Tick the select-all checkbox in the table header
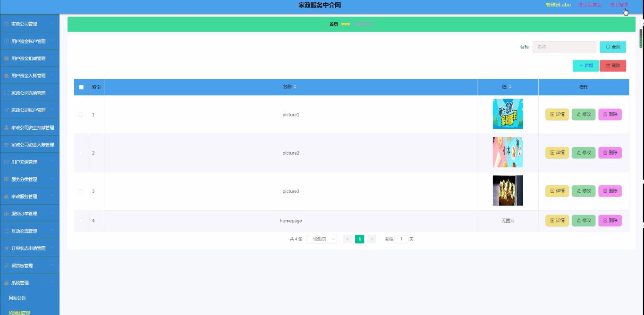644x315 pixels. pos(81,87)
